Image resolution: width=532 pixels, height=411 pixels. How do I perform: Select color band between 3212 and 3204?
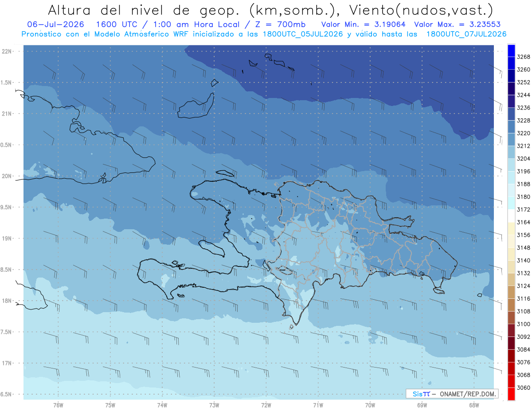pos(511,152)
